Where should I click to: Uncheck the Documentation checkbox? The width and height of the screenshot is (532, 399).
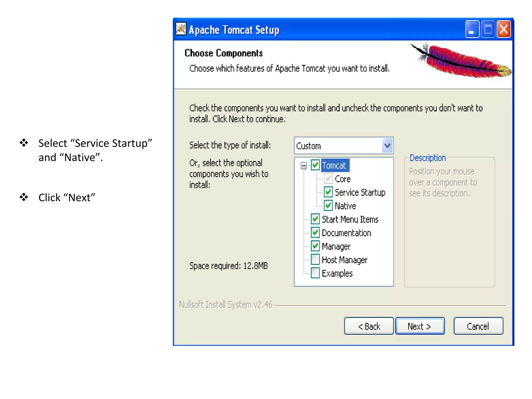point(315,233)
